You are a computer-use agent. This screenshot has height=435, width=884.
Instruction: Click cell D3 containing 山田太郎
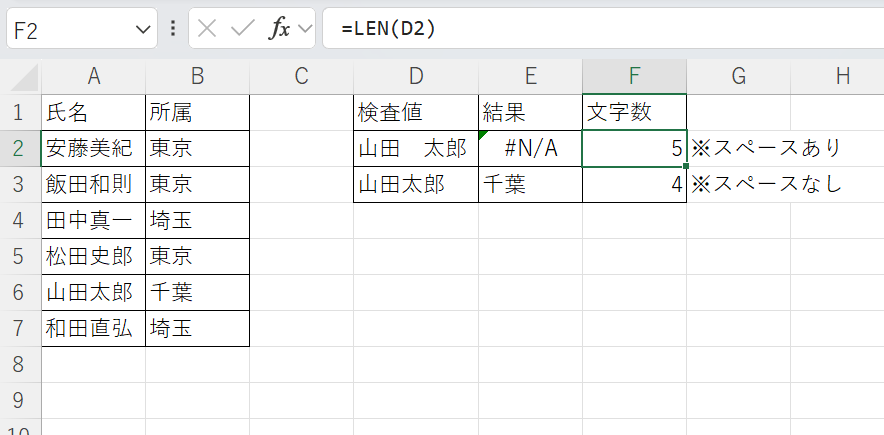click(x=416, y=185)
